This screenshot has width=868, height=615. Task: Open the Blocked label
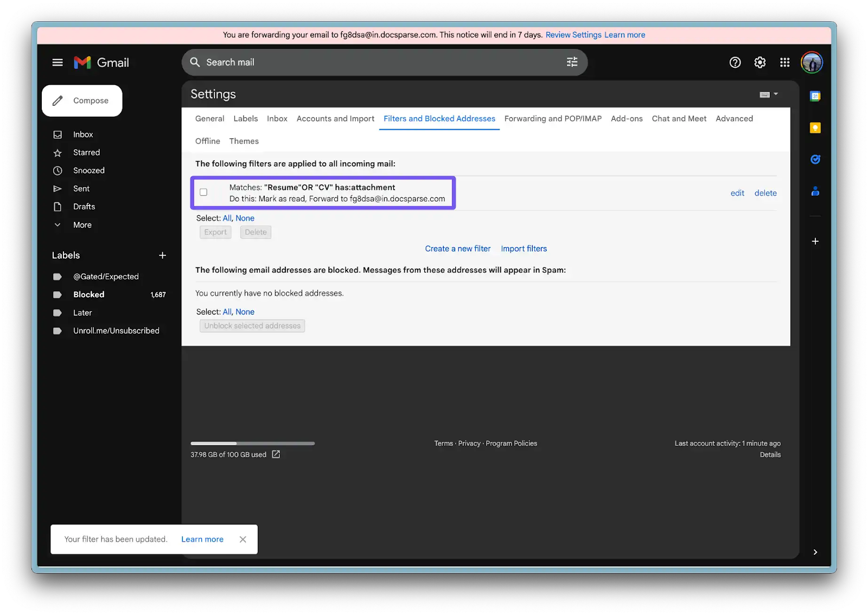(88, 294)
